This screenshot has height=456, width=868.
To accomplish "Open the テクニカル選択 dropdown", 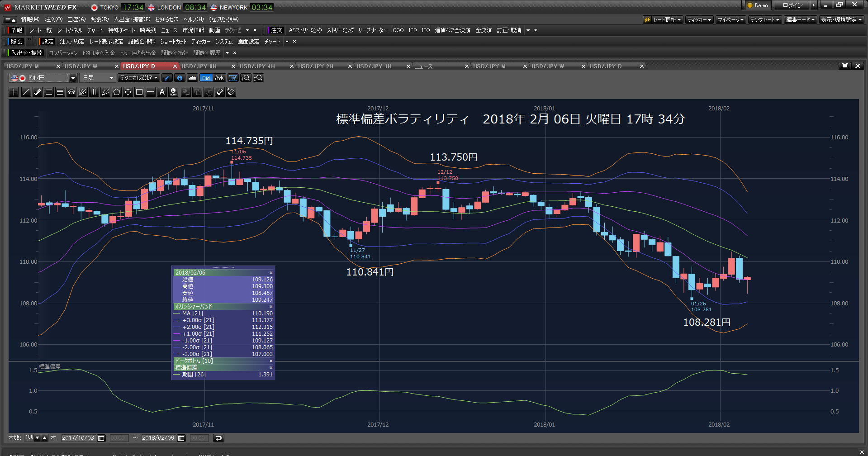I will [x=138, y=78].
